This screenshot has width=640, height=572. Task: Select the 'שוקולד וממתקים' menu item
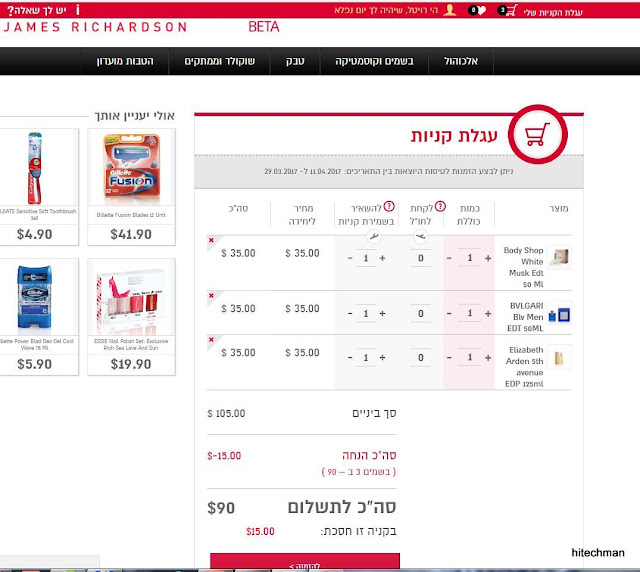(220, 61)
